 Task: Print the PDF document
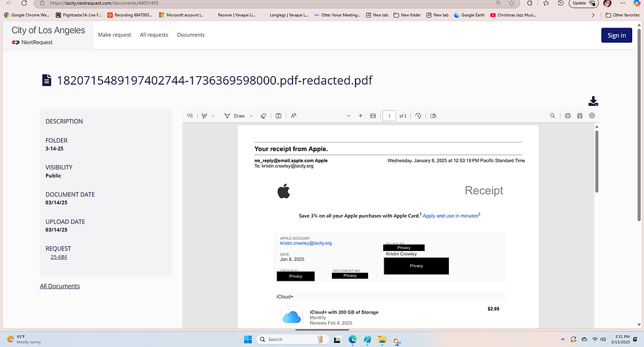pyautogui.click(x=568, y=116)
